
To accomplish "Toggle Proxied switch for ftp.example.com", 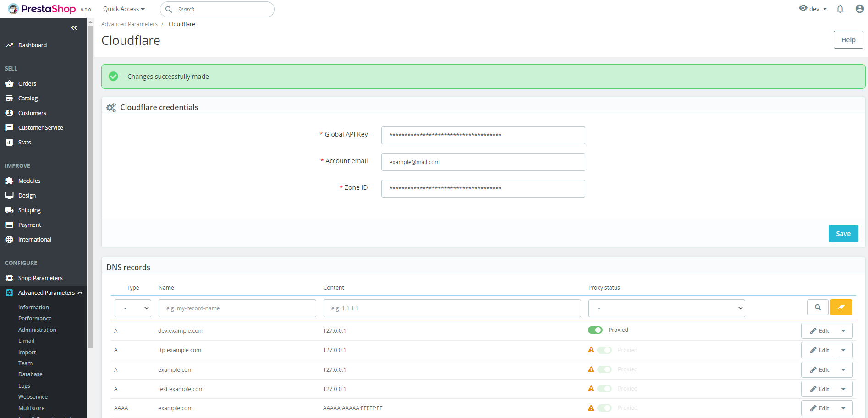I will 604,350.
